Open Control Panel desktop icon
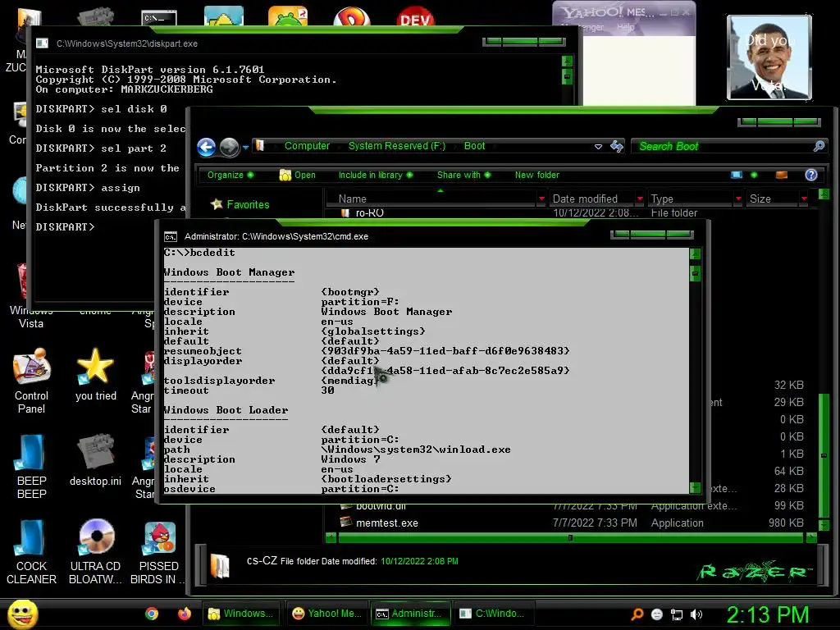 pyautogui.click(x=31, y=381)
